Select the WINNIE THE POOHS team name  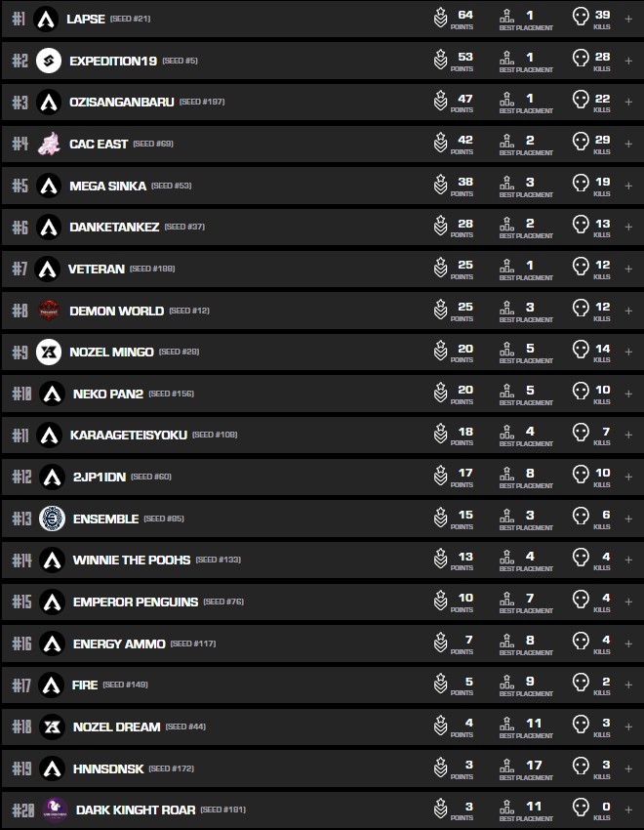tap(130, 560)
